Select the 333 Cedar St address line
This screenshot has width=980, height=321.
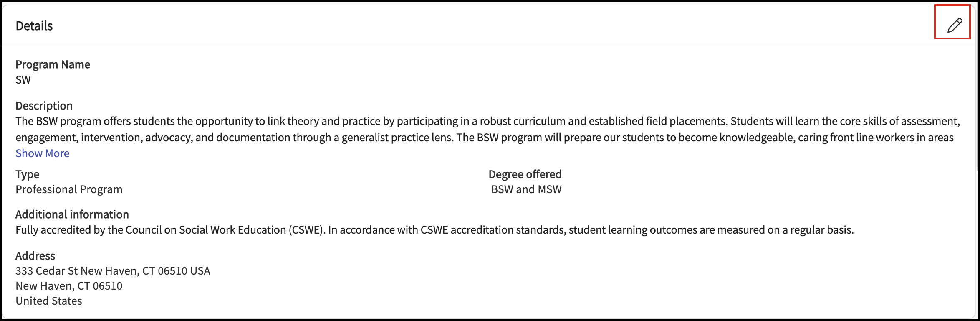point(113,271)
